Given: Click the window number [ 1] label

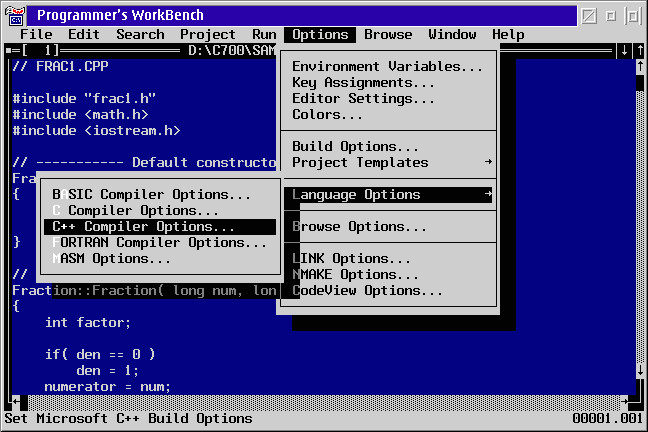Looking at the screenshot, I should click(x=41, y=50).
